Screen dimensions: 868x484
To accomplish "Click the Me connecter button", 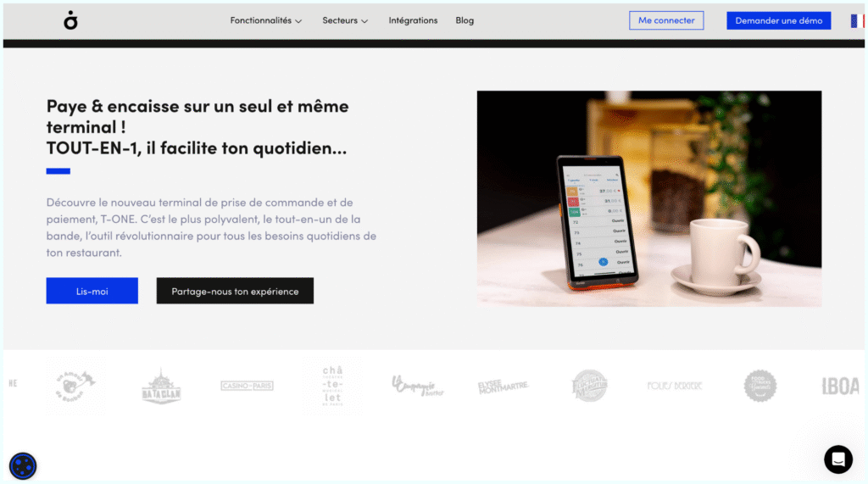I will tap(666, 20).
